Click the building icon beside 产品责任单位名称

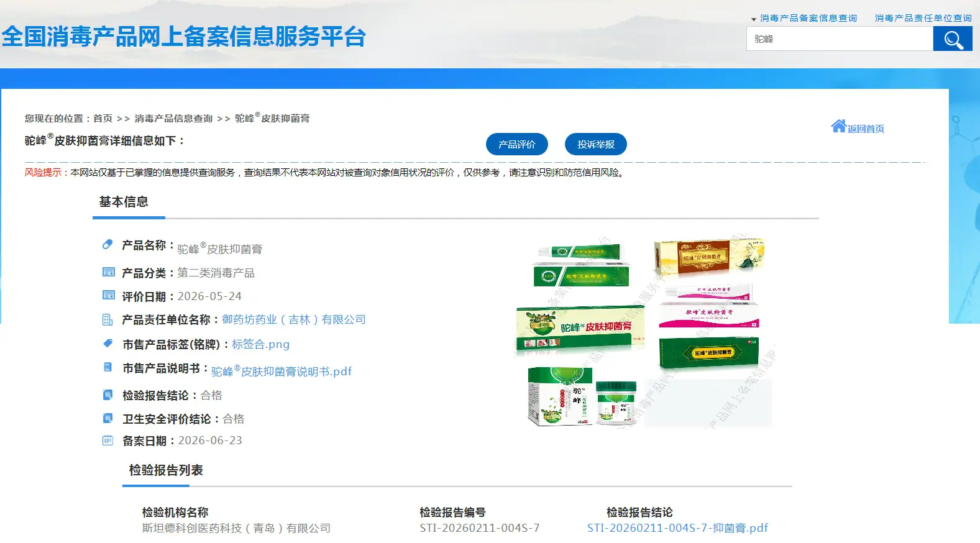108,319
